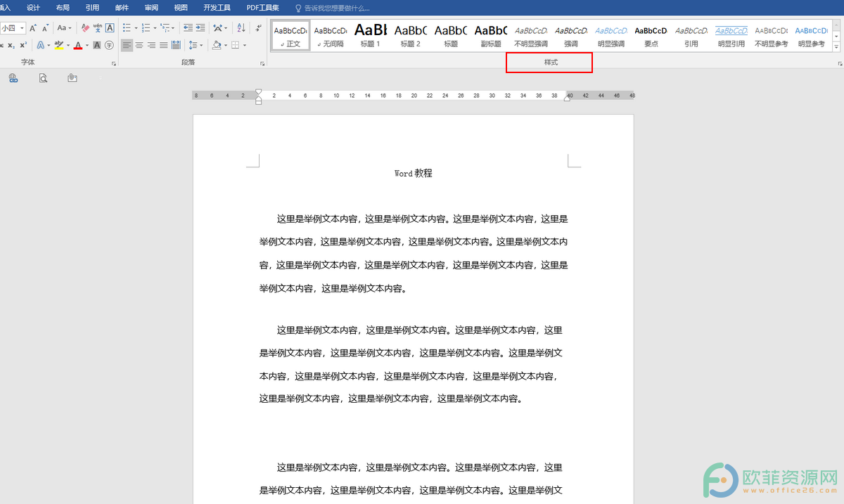This screenshot has width=844, height=504.
Task: Apply the 标题 2 style
Action: (x=411, y=35)
